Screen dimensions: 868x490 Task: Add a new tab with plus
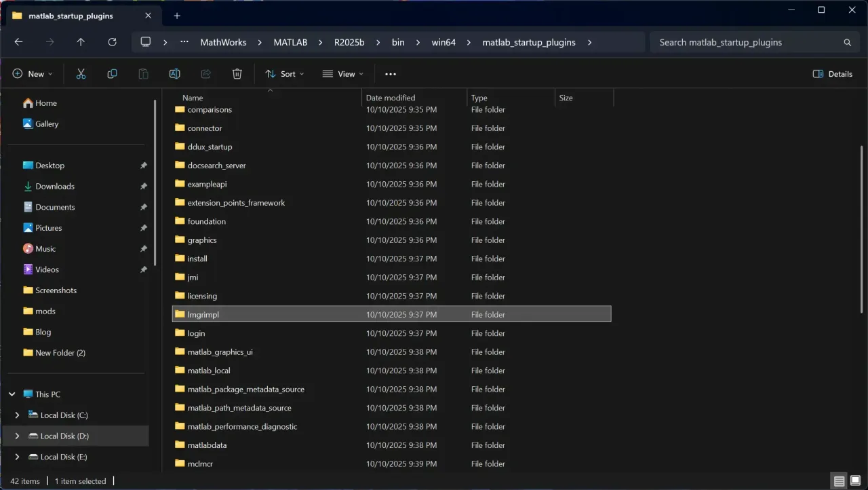click(x=177, y=16)
